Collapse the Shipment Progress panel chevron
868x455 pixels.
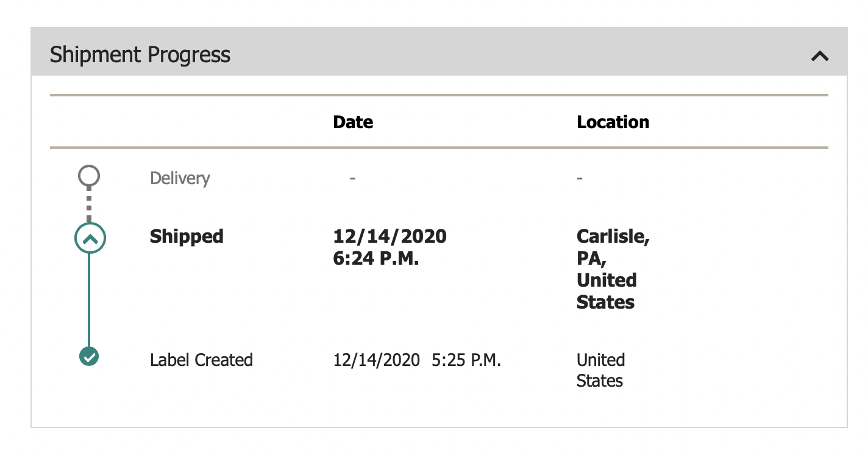[x=820, y=56]
